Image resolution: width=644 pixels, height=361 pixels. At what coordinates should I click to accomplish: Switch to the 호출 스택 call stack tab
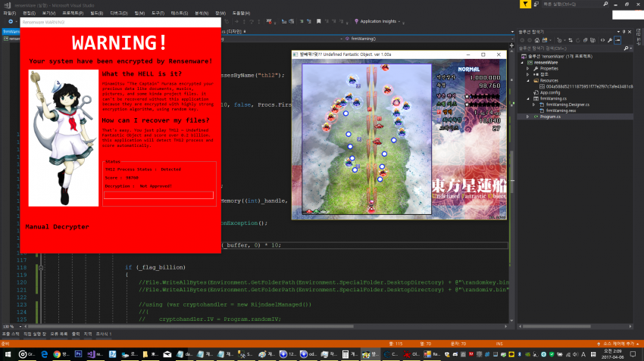[11, 334]
